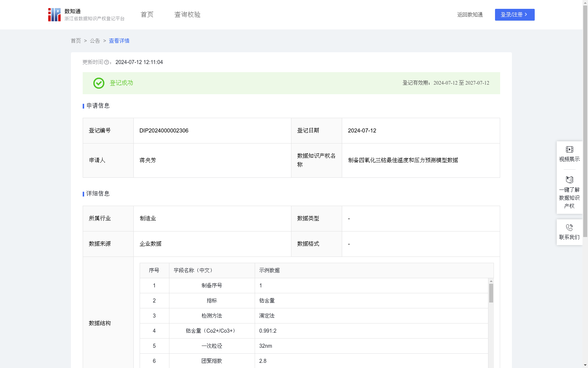Click the 首页 breadcrumb link

click(x=76, y=41)
